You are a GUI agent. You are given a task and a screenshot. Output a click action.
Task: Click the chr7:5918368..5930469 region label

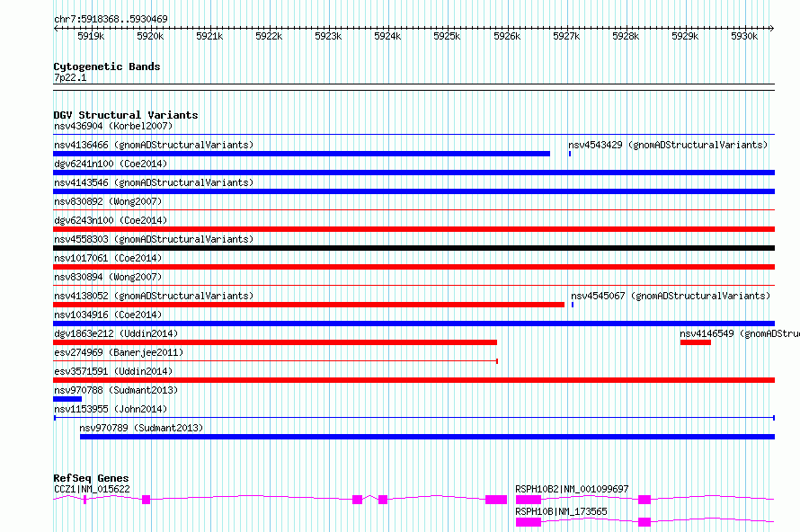[x=111, y=19]
